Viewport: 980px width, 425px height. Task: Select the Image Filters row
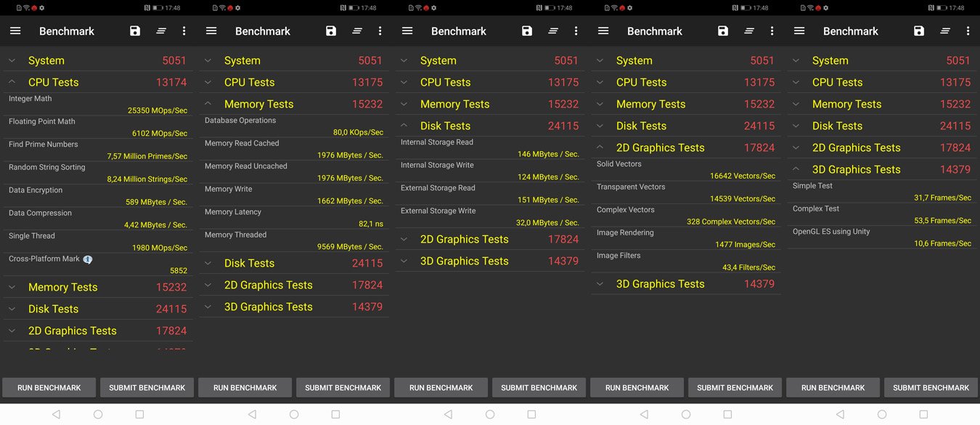pos(686,262)
